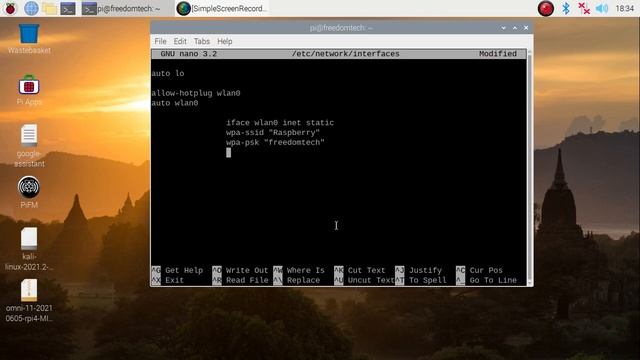
Task: Open the terminal Help menu
Action: 224,41
